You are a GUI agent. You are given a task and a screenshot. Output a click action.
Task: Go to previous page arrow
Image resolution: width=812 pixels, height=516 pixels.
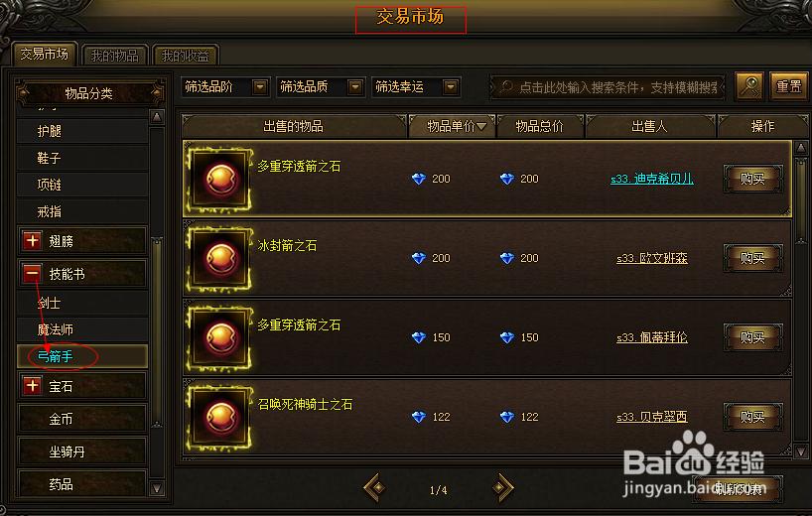tap(375, 487)
